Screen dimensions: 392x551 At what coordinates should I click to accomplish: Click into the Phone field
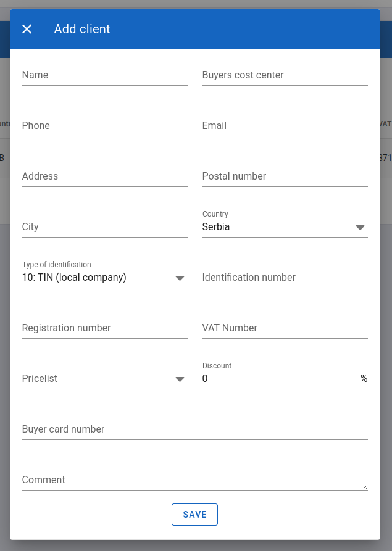[105, 126]
